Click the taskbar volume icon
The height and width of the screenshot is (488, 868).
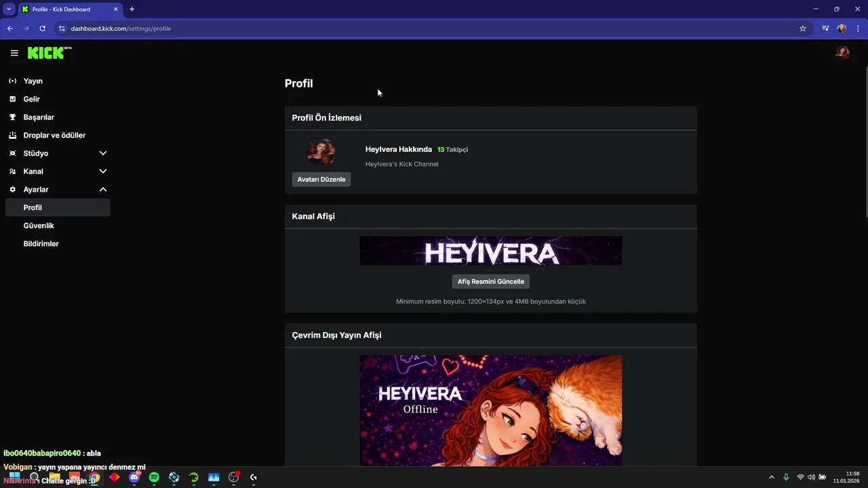pyautogui.click(x=811, y=477)
